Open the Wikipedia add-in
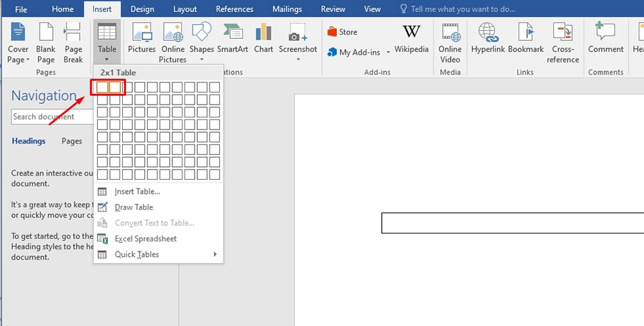644x326 pixels. 411,32
